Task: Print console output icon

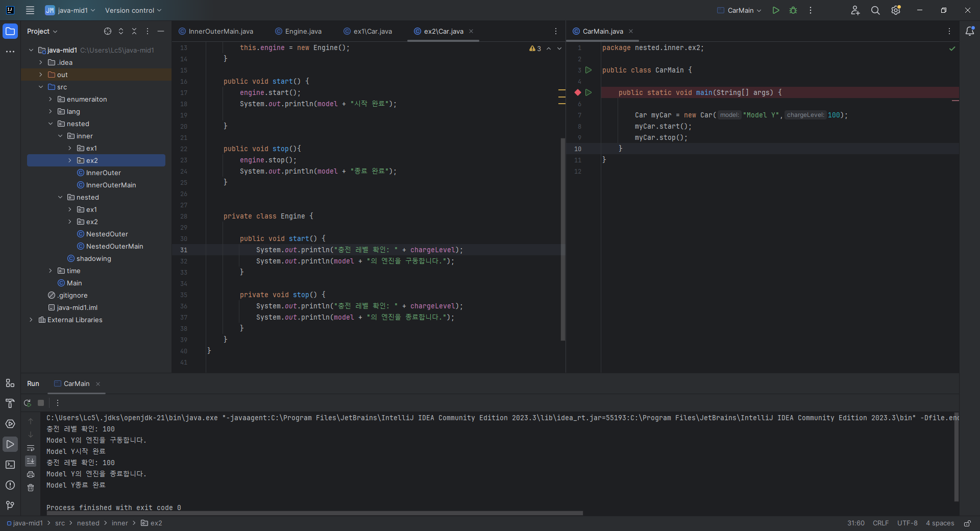Action: pos(31,474)
